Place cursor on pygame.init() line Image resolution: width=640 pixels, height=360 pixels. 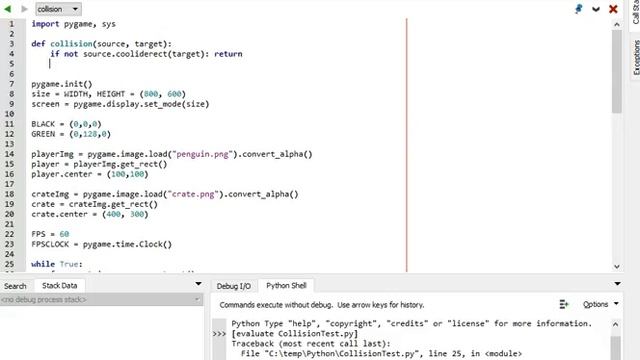(62, 84)
